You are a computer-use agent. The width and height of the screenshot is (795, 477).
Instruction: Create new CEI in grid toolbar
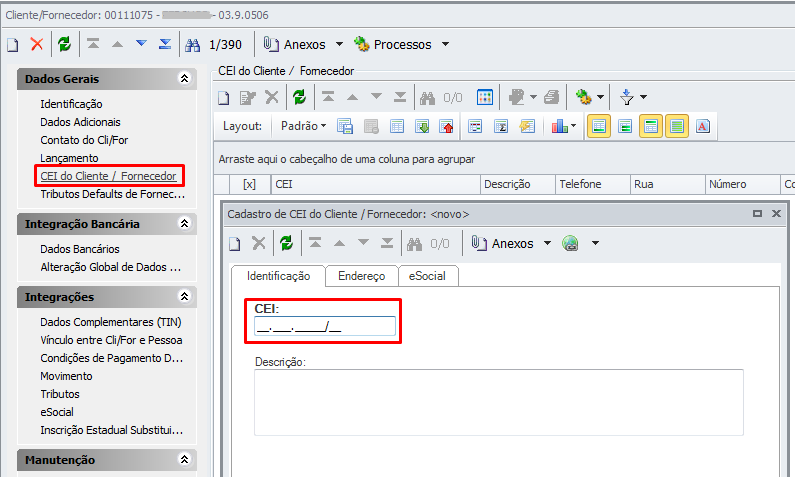pyautogui.click(x=224, y=97)
